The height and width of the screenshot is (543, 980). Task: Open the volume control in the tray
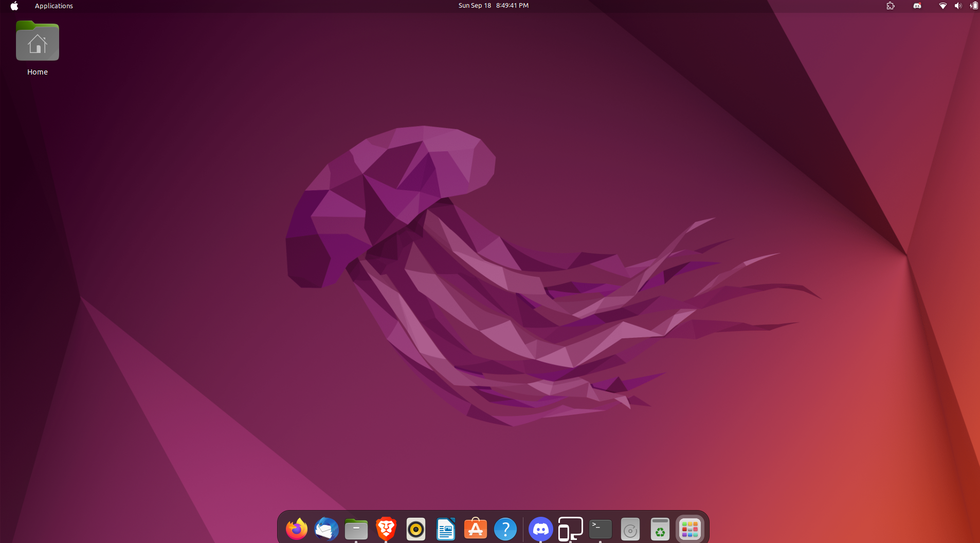coord(957,6)
